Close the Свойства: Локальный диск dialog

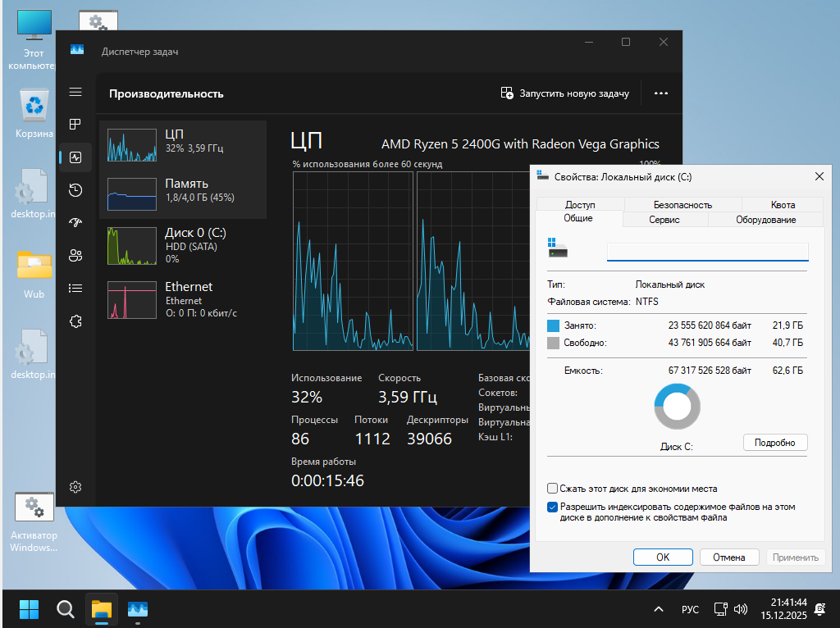point(819,176)
